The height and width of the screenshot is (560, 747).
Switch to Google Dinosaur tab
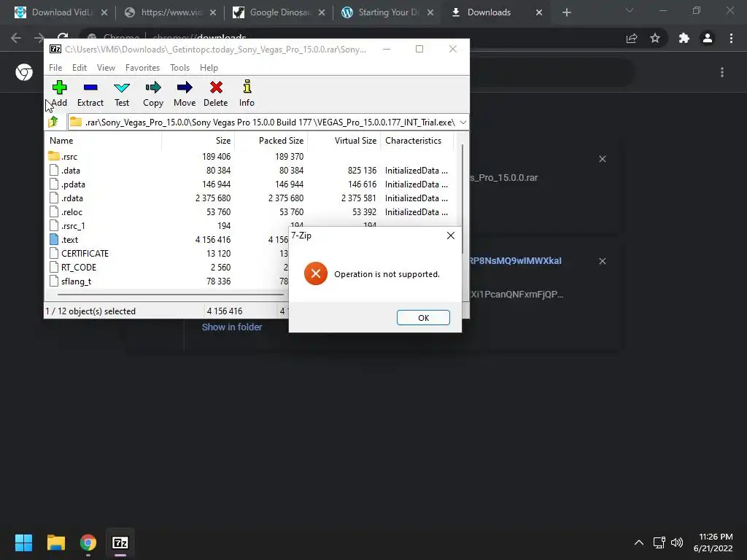[279, 12]
